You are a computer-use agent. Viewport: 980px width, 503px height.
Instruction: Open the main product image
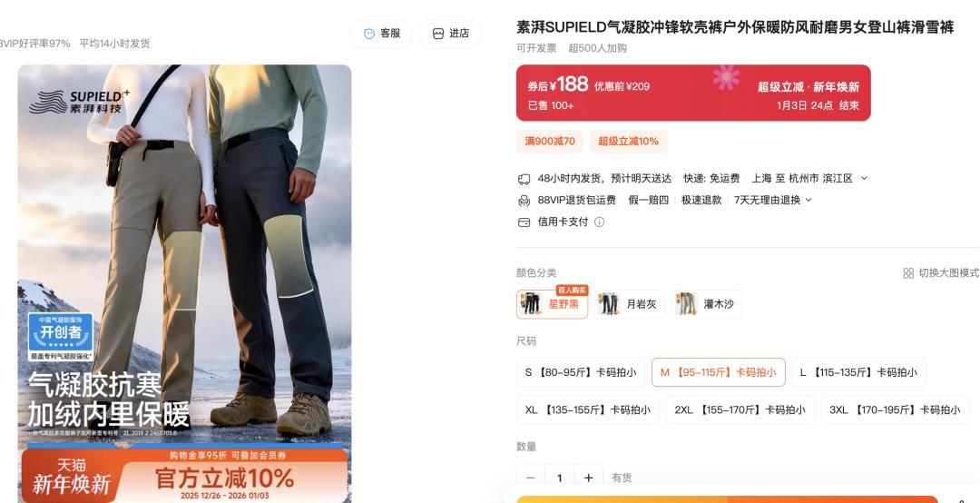click(x=184, y=283)
